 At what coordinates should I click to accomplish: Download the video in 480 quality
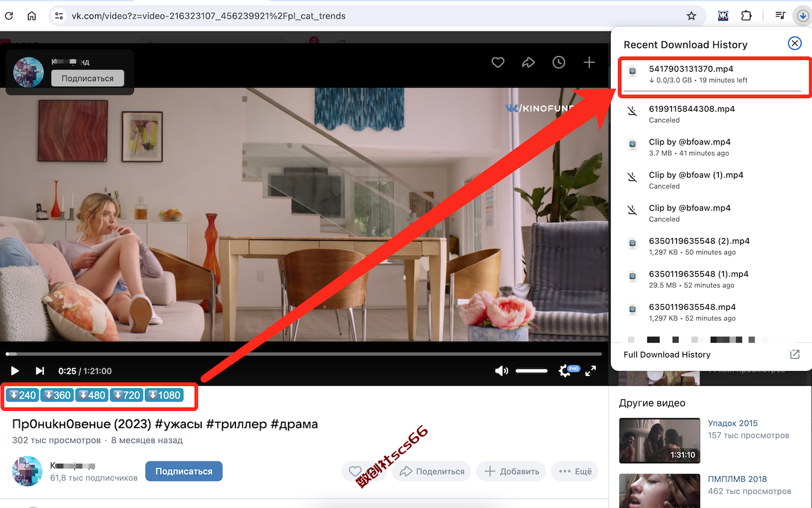click(x=92, y=395)
